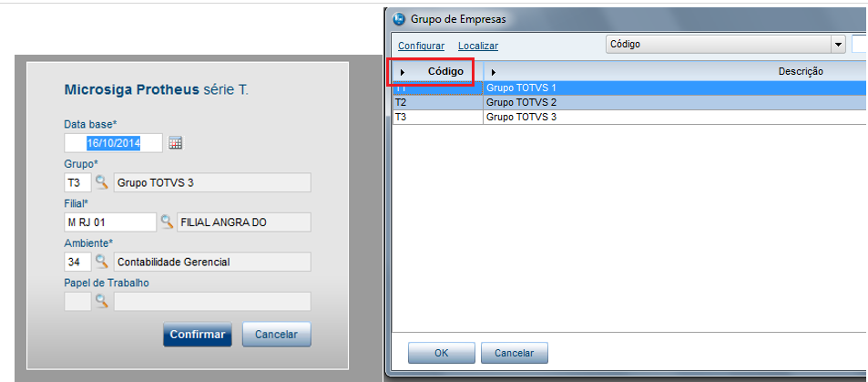Click the Confirmar button
868x382 pixels.
(x=197, y=335)
